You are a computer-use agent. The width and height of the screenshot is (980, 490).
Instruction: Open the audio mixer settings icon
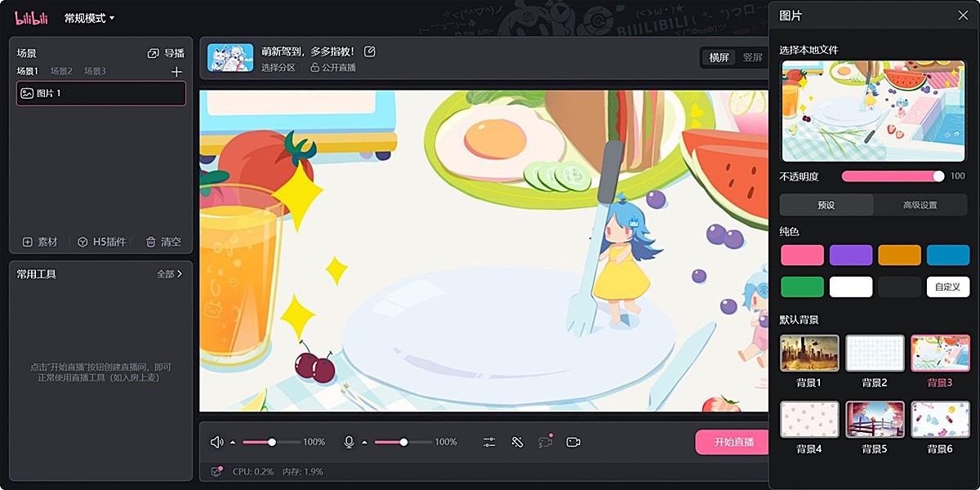coord(489,442)
